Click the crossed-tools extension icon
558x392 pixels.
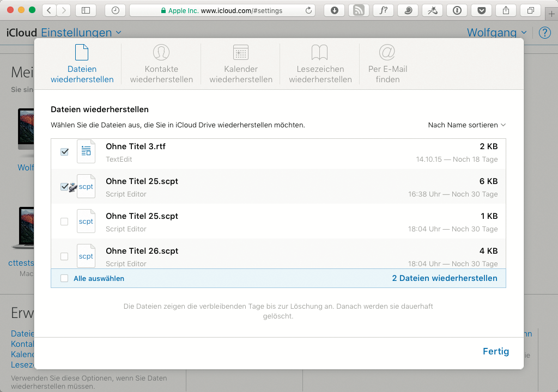coord(432,10)
